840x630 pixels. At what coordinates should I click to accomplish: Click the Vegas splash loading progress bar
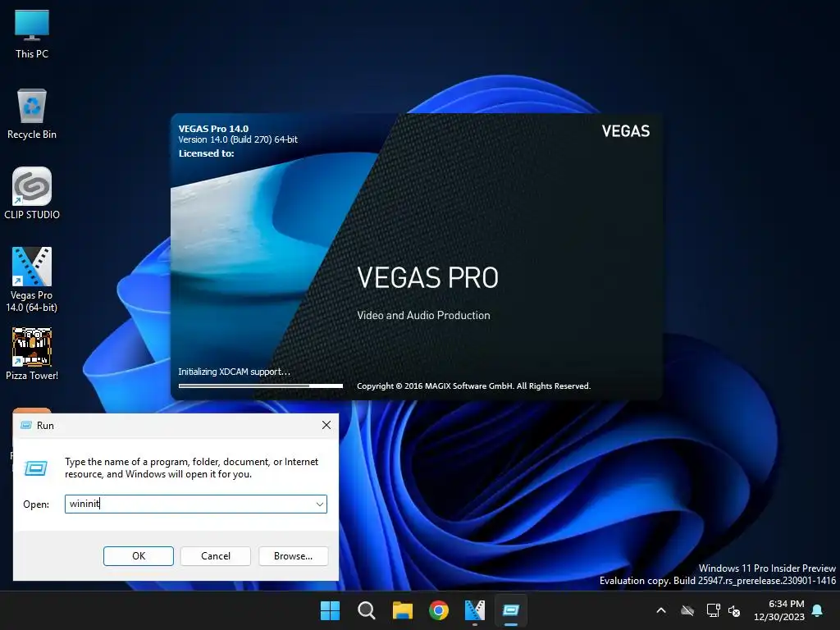(260, 386)
